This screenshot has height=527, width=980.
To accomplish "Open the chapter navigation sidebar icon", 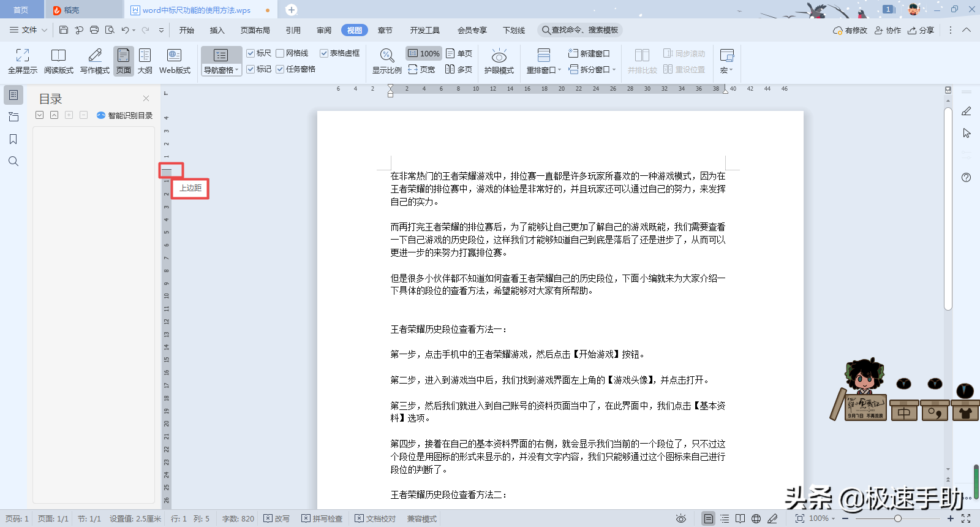I will coord(13,117).
